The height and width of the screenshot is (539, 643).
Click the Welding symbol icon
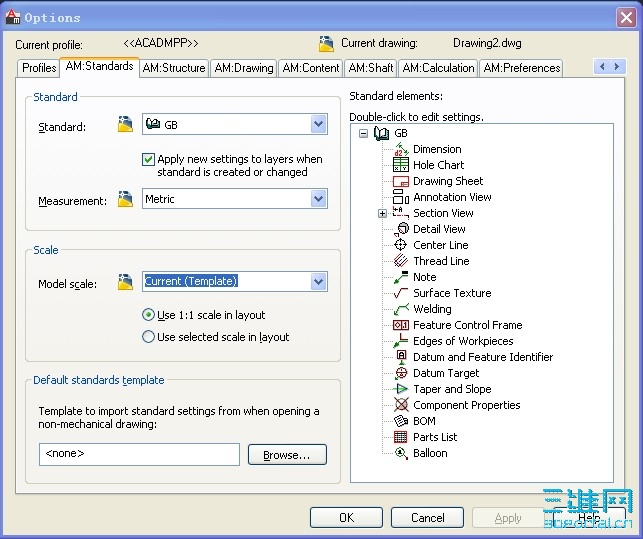tap(401, 309)
